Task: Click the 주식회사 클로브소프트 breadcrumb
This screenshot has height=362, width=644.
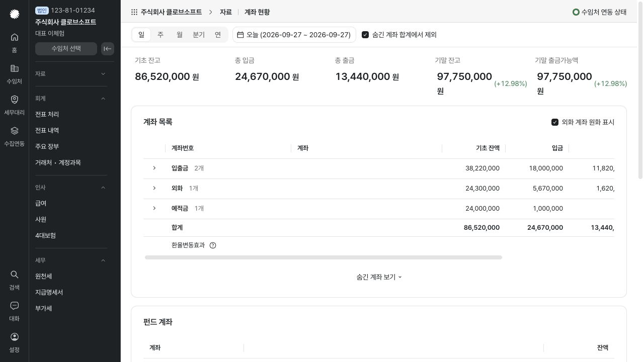Action: click(x=171, y=12)
